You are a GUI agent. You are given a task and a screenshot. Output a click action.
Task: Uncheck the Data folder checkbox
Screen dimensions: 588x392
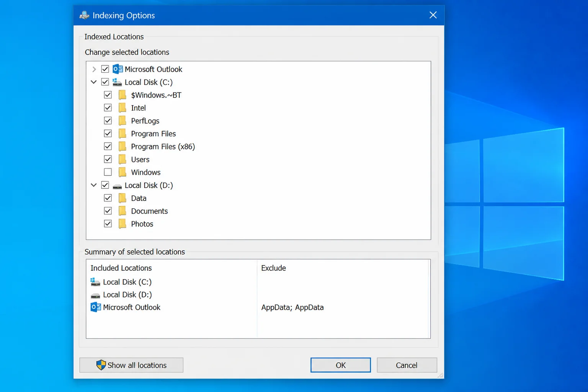click(108, 198)
